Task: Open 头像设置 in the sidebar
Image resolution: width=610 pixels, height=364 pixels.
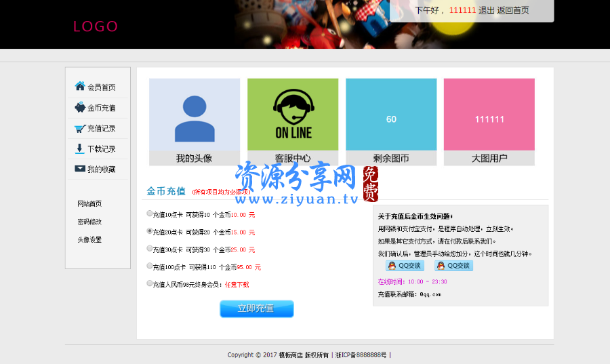Action: coord(89,239)
